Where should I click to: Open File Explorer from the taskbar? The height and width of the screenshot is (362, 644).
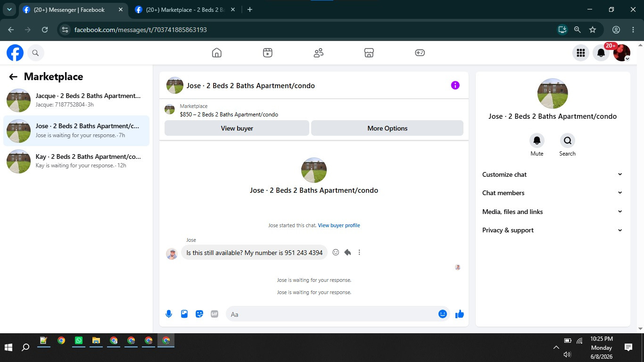coord(96,340)
